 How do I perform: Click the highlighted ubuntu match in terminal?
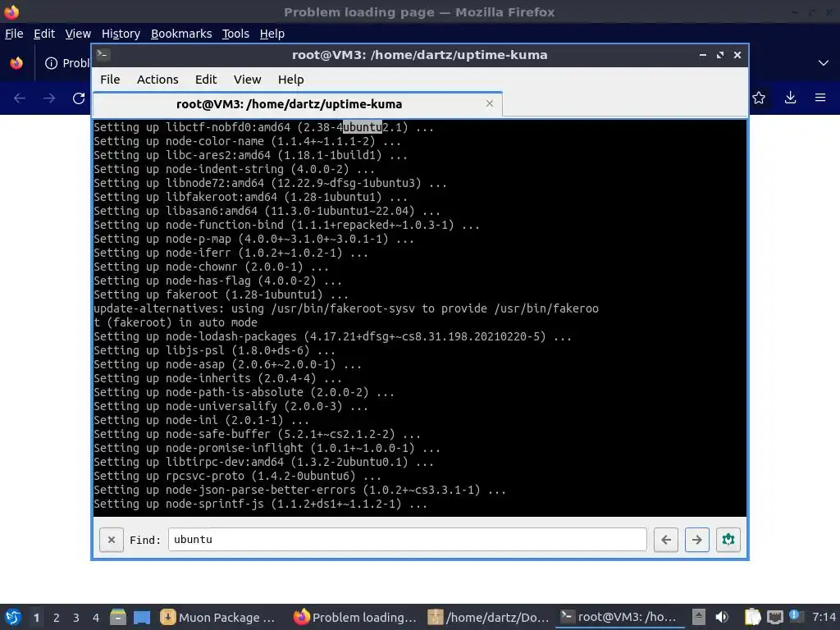click(362, 127)
